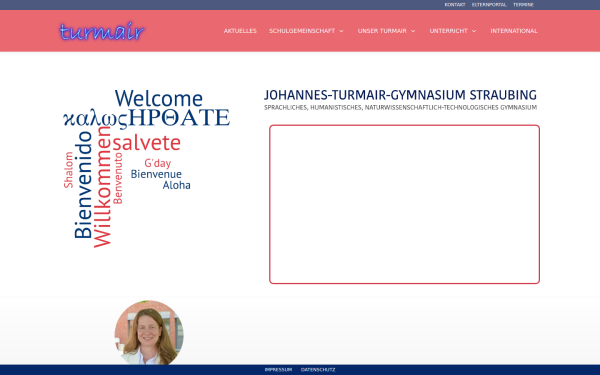This screenshot has height=375, width=600.
Task: Click the turmair logo
Action: click(x=102, y=31)
